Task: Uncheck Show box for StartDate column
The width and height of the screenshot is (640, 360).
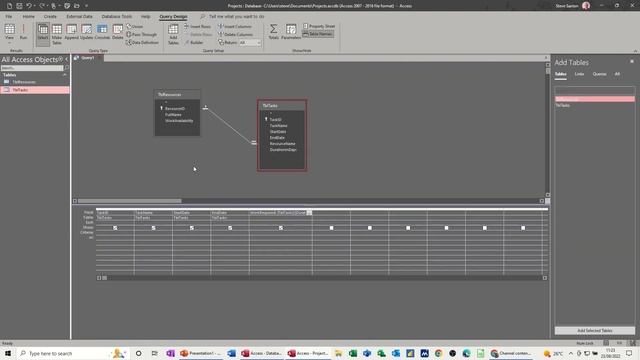Action: point(192,228)
